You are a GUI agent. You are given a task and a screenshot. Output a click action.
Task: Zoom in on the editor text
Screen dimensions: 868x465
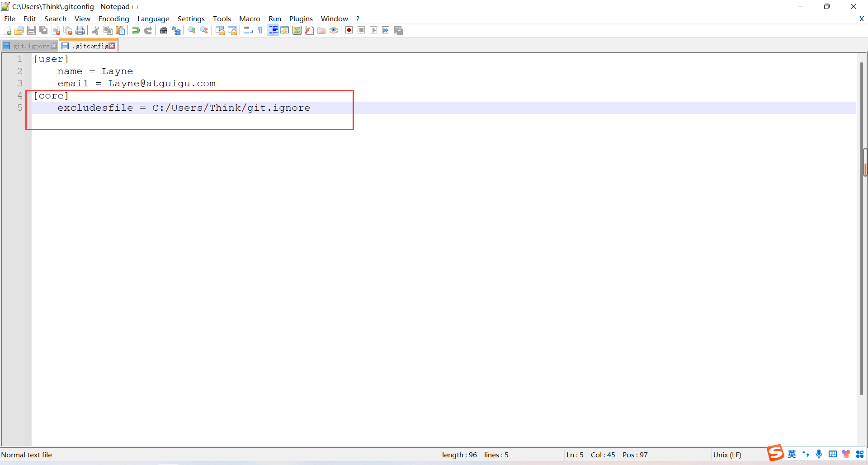[192, 30]
